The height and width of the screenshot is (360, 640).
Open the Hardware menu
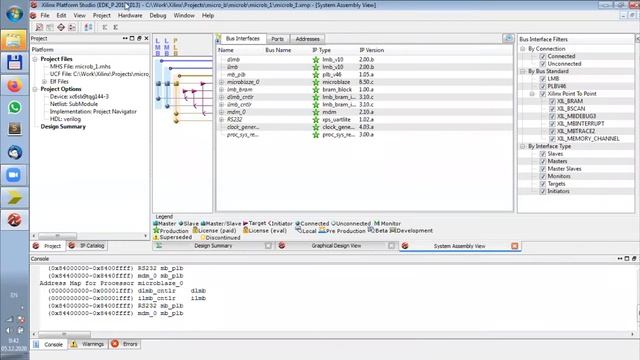tap(130, 16)
